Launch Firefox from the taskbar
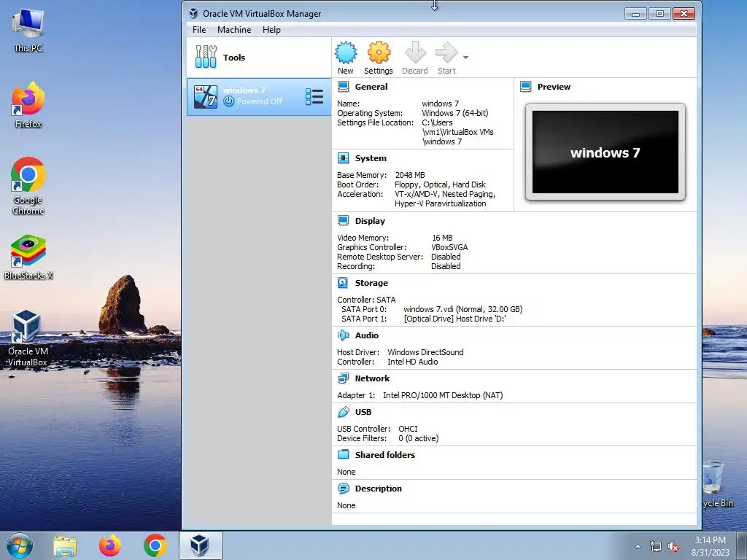747x560 pixels. 110,545
